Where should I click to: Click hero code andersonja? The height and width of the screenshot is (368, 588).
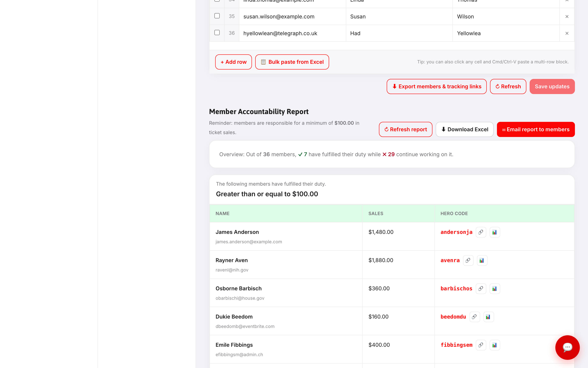point(456,232)
